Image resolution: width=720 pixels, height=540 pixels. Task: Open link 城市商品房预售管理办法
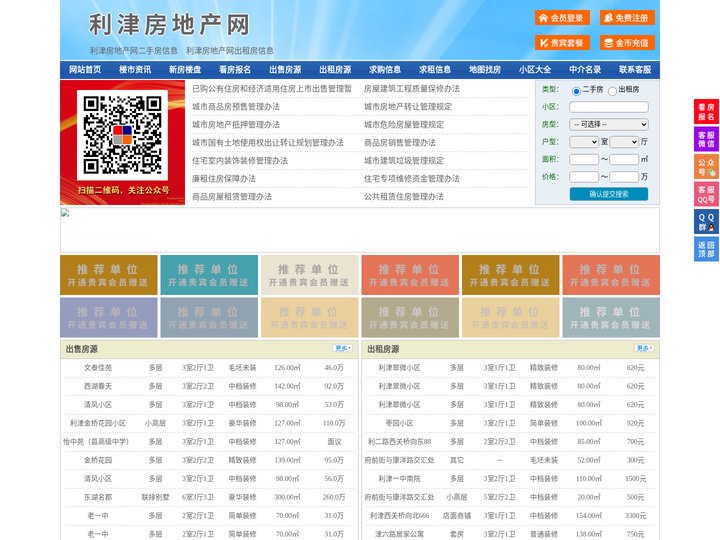(236, 107)
